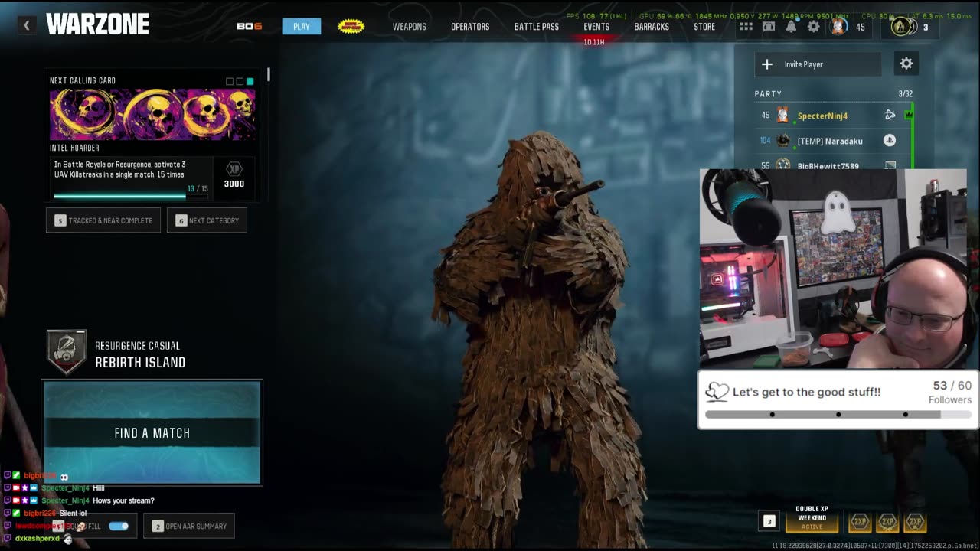Open the BATTLE PASS menu
Viewport: 980px width, 551px height.
pos(537,27)
